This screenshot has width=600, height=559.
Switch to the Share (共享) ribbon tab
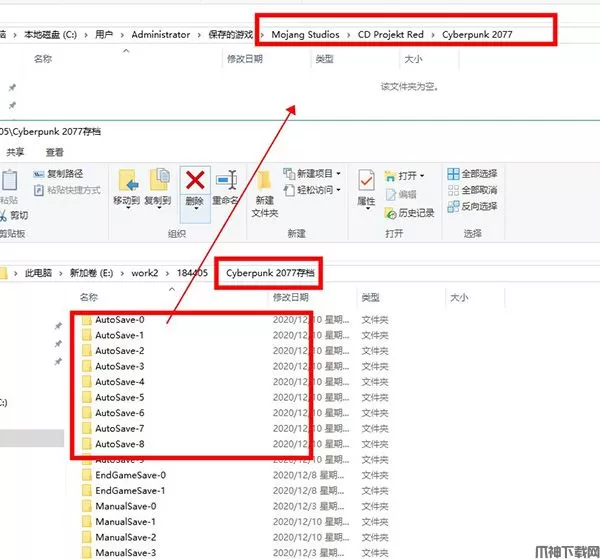pyautogui.click(x=15, y=152)
